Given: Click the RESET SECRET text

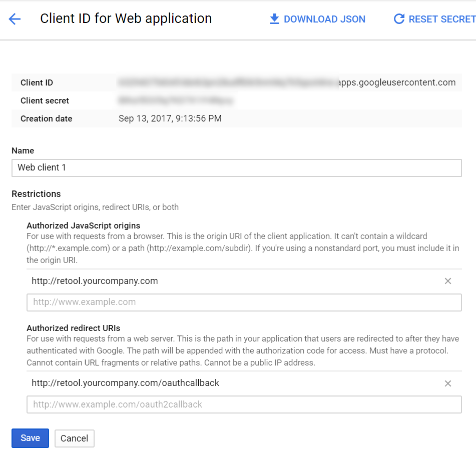Looking at the screenshot, I should pyautogui.click(x=442, y=19).
